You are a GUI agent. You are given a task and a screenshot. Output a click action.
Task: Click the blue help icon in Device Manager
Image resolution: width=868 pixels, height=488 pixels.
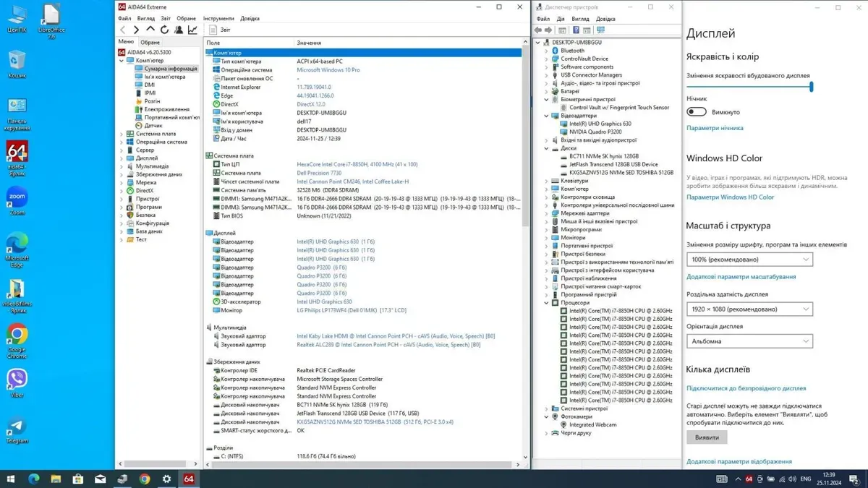576,30
